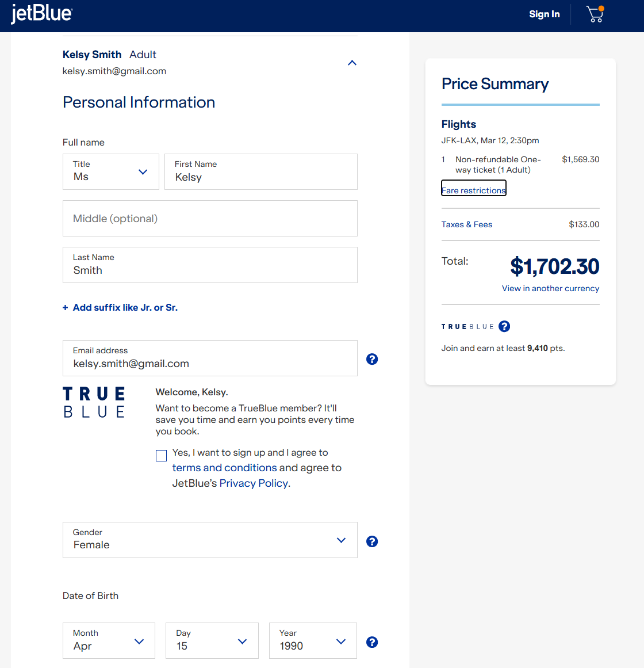The height and width of the screenshot is (668, 644).
Task: Click View in another currency
Action: [x=550, y=288]
